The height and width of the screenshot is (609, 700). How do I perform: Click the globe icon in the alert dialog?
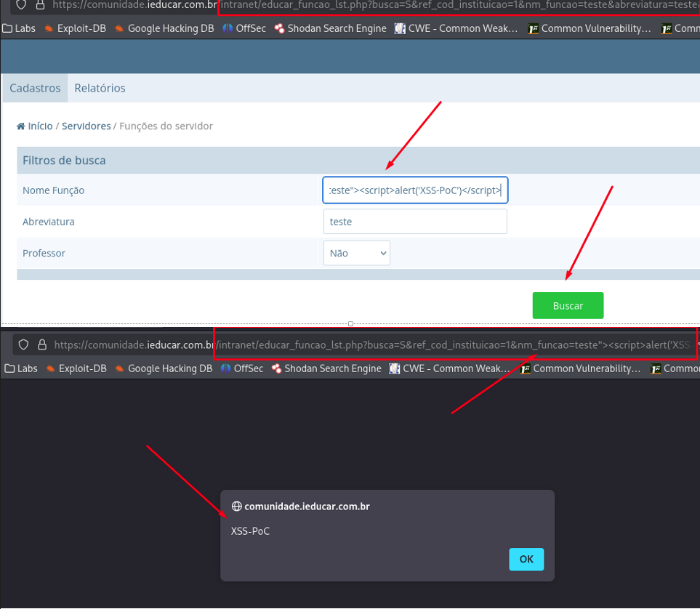[237, 507]
